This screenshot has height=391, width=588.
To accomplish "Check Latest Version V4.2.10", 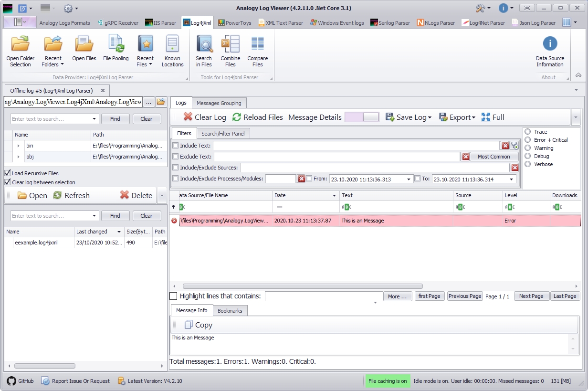I will pyautogui.click(x=150, y=381).
